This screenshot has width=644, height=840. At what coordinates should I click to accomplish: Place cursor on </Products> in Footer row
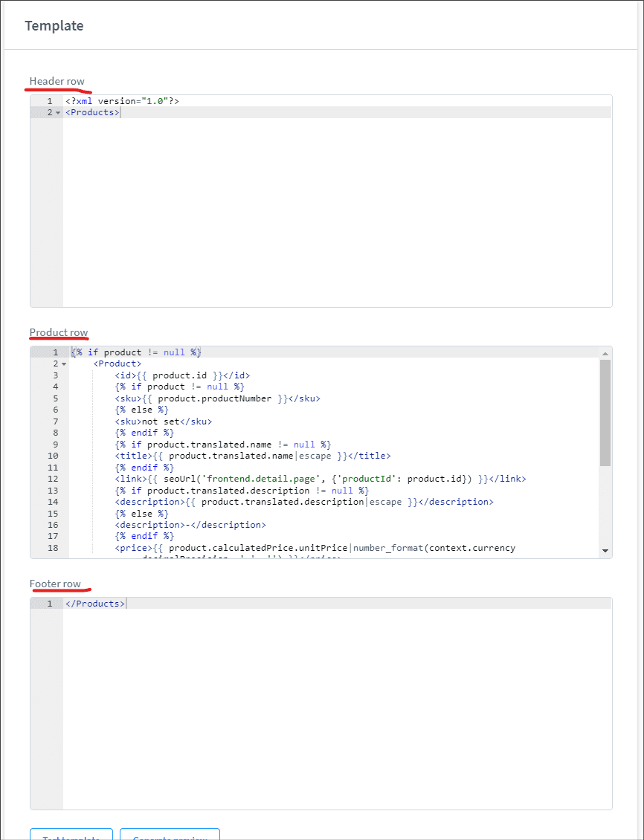[x=95, y=604]
